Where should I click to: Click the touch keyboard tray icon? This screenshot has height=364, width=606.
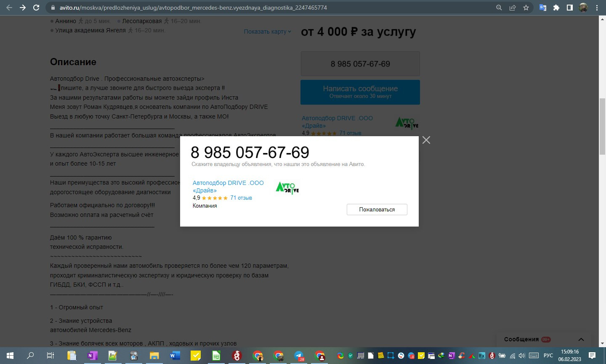[x=534, y=356]
